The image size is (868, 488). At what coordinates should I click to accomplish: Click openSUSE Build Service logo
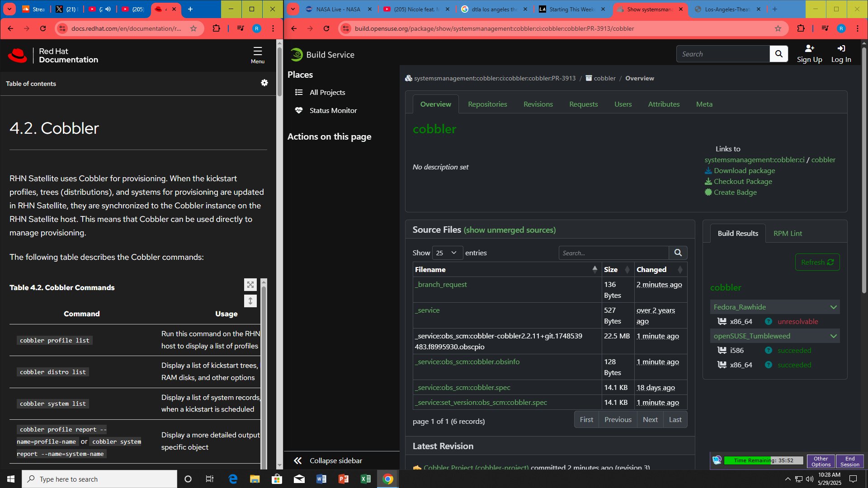pyautogui.click(x=322, y=55)
